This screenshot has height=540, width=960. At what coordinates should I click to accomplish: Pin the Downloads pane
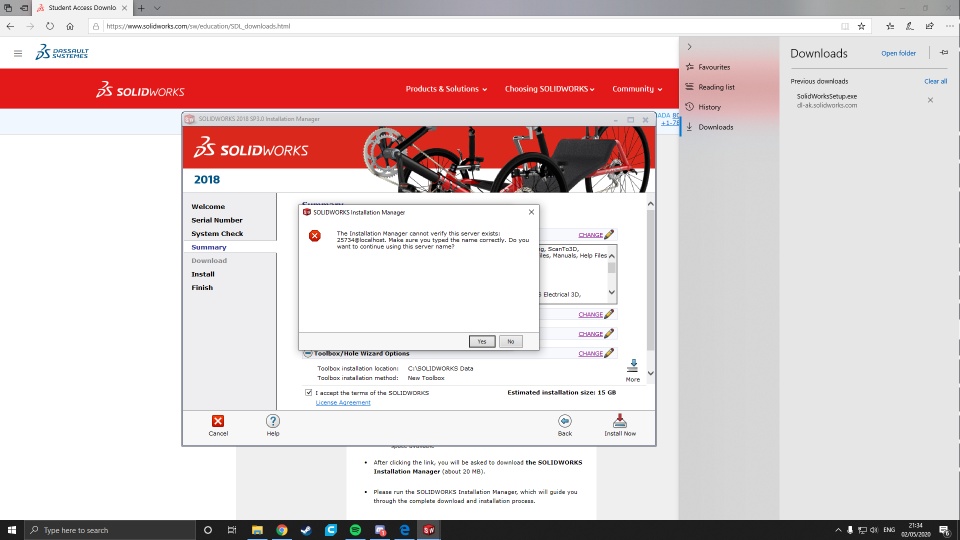[x=943, y=53]
